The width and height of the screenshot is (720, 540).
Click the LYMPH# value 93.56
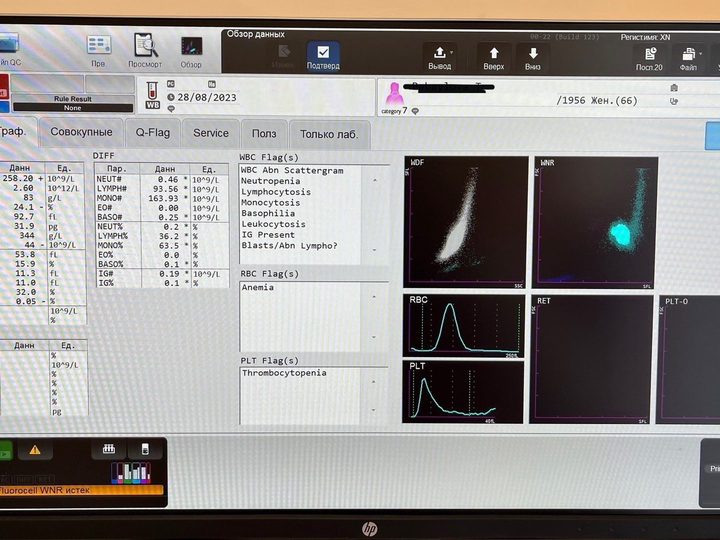165,189
